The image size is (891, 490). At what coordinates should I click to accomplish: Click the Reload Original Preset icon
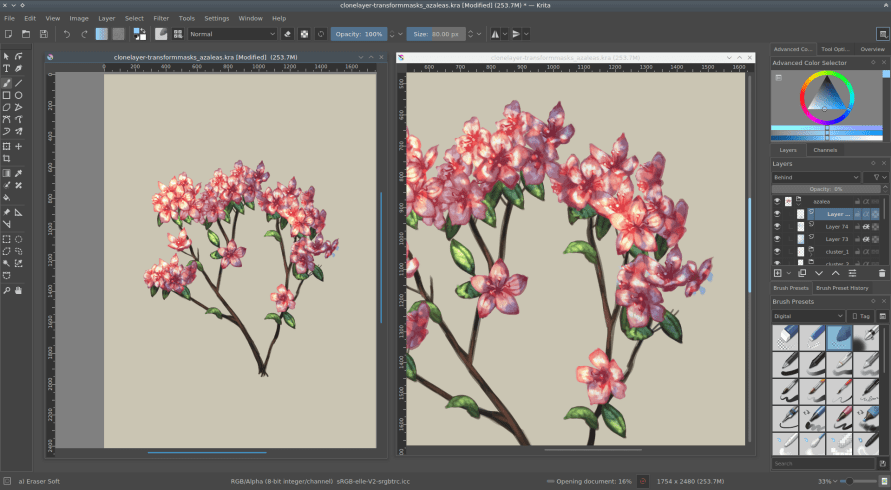320,34
